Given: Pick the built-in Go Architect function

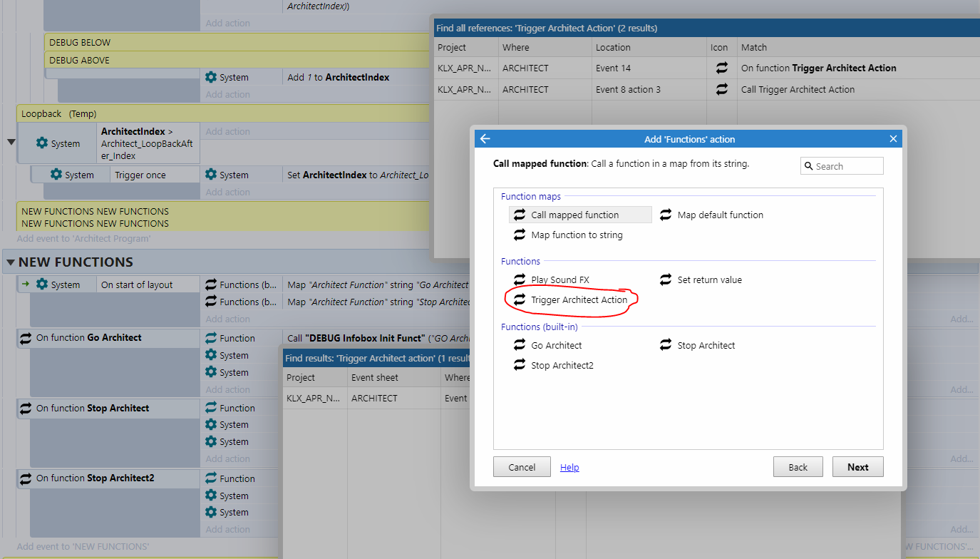Looking at the screenshot, I should pyautogui.click(x=555, y=345).
